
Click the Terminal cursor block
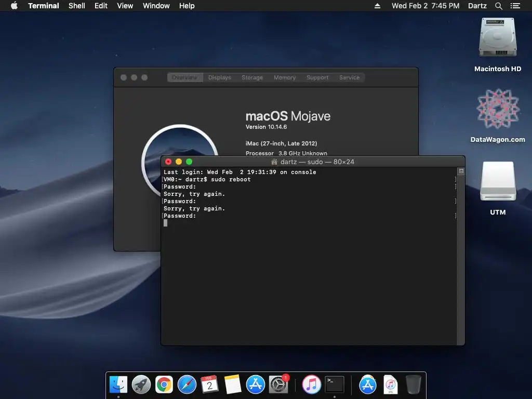165,223
